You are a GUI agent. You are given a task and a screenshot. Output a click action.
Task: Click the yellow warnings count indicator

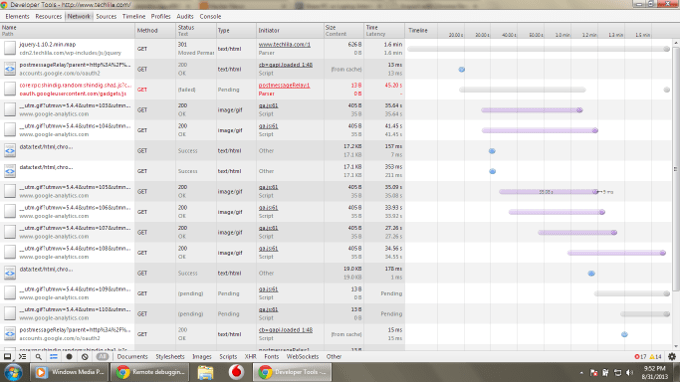point(655,356)
